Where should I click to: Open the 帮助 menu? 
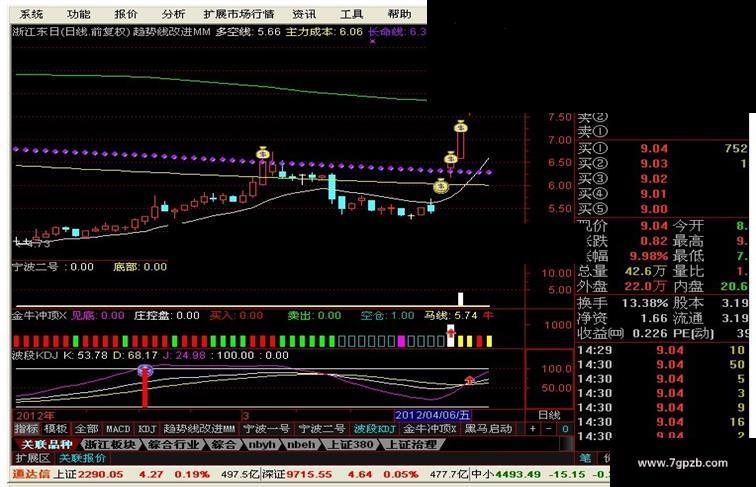click(x=399, y=14)
